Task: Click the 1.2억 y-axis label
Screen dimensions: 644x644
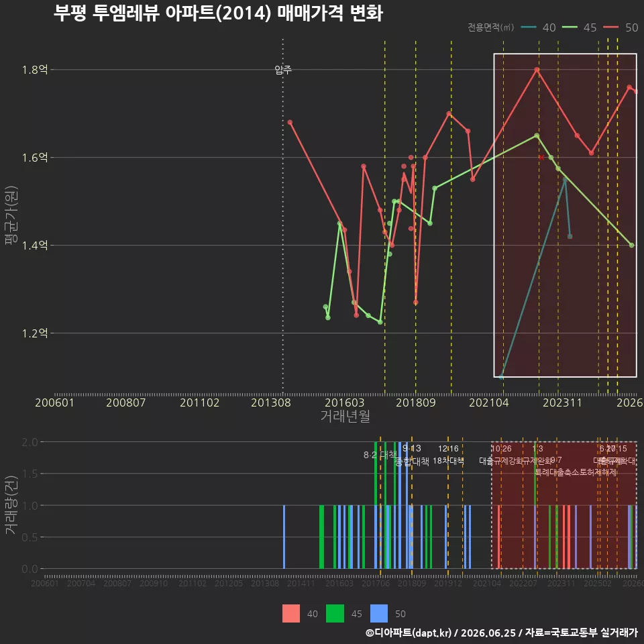Action: [x=35, y=333]
